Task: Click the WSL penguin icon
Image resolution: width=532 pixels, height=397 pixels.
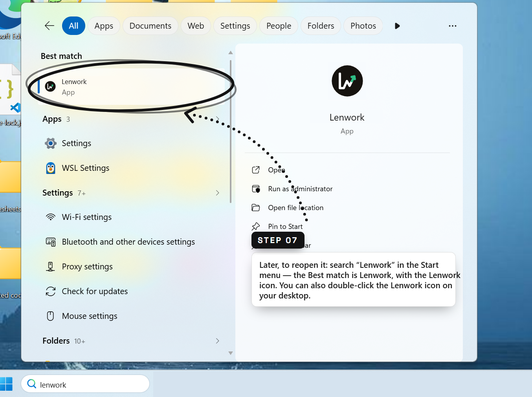Action: coord(51,168)
